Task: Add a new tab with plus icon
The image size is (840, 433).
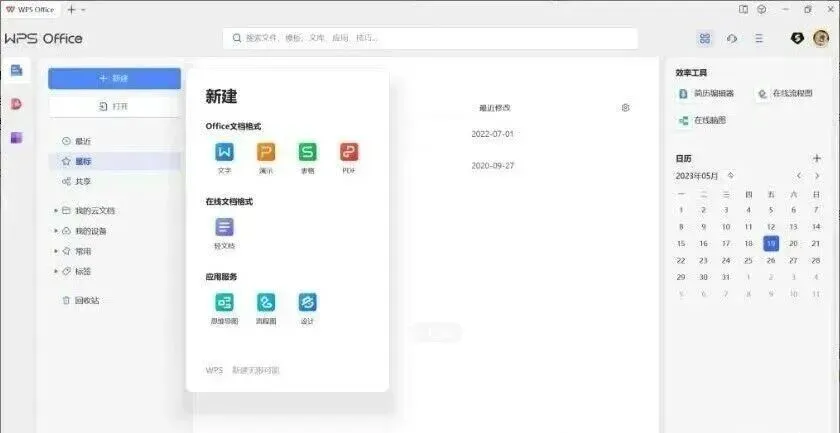Action: coord(71,10)
